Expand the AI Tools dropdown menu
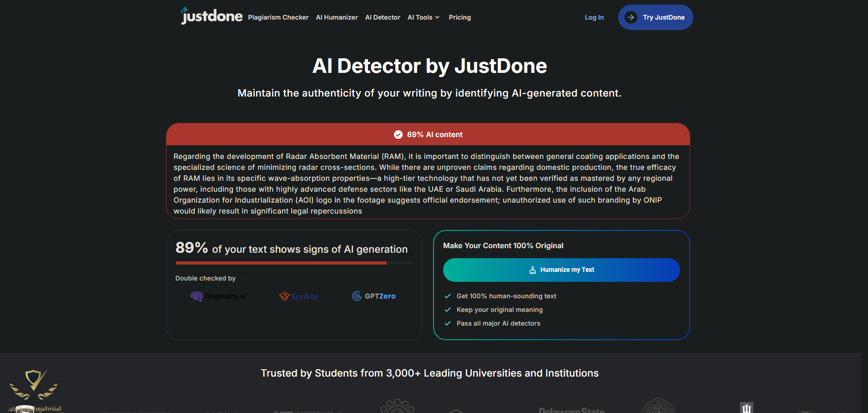Image resolution: width=868 pixels, height=413 pixels. pos(423,17)
